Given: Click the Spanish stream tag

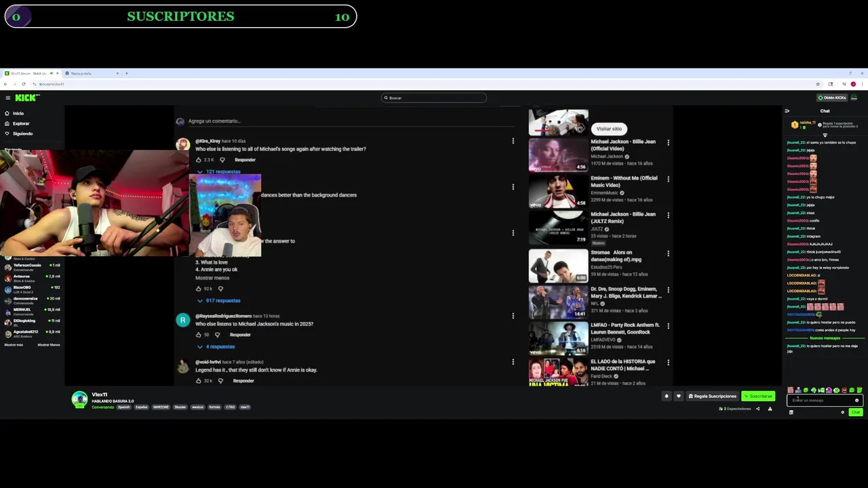Looking at the screenshot, I should click(124, 407).
